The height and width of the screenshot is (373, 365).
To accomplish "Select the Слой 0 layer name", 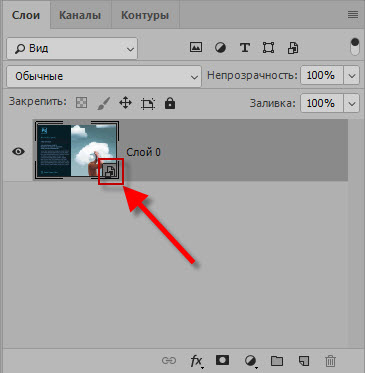I will (x=143, y=152).
